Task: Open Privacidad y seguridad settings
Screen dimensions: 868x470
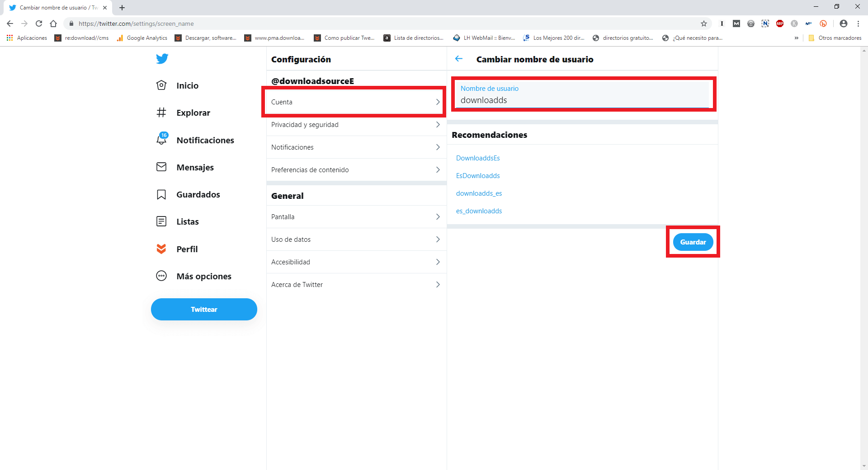Action: point(356,125)
